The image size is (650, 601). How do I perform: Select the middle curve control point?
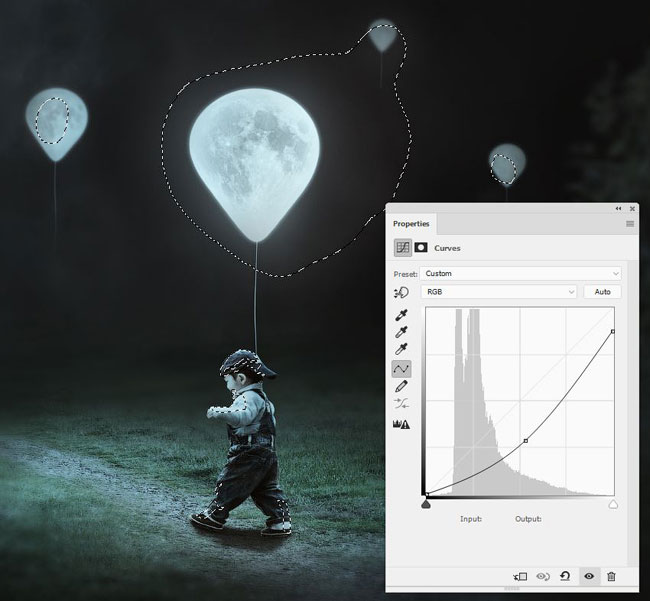click(526, 441)
